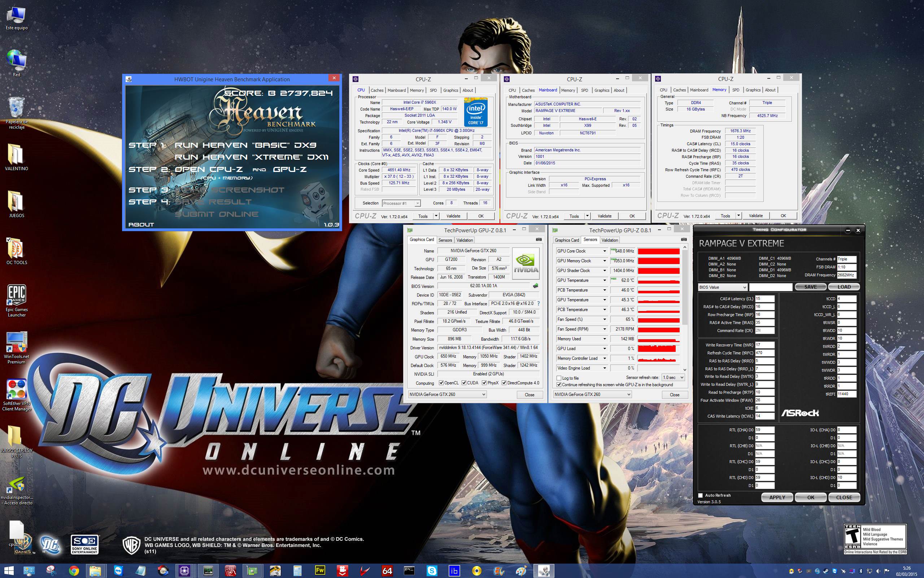Open Memory Used sensor dropdown
Screen dimensions: 924x578
605,339
